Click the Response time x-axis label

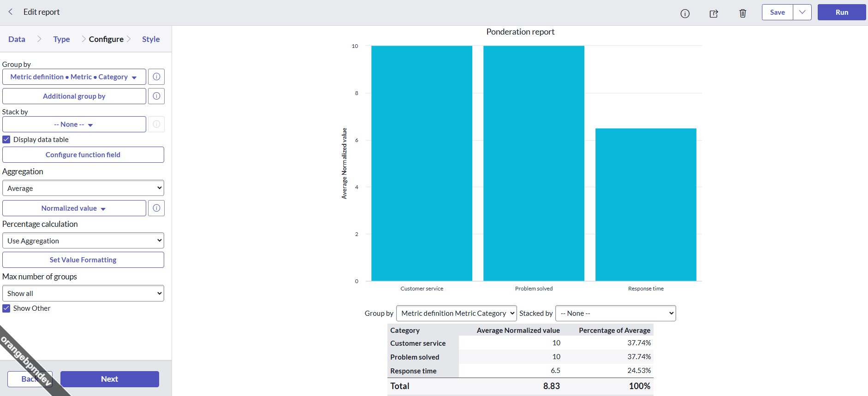646,289
